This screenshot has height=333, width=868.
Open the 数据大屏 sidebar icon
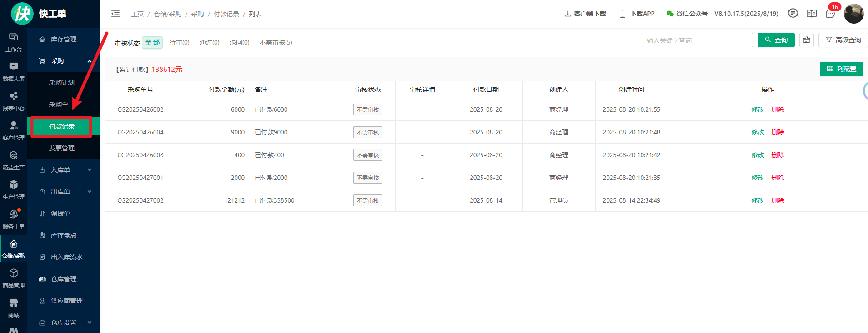[x=14, y=72]
